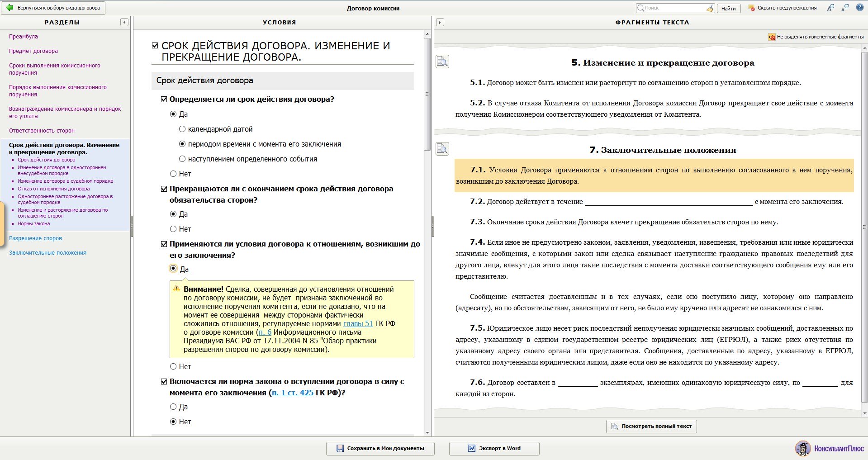
Task: Click the conditions panel vertical scrollbar
Action: tap(427, 95)
